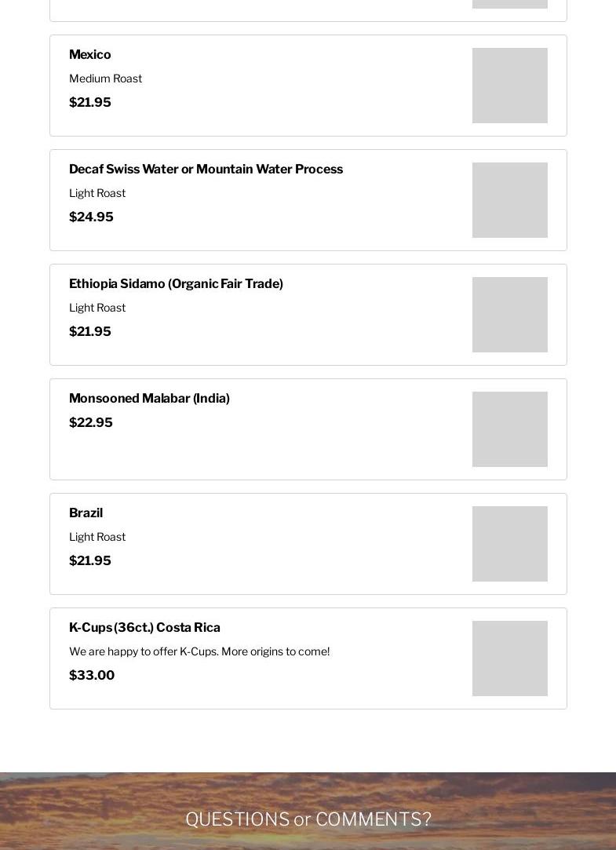Click the $22.95 Monsooned Malabar price
The height and width of the screenshot is (850, 616).
[91, 423]
